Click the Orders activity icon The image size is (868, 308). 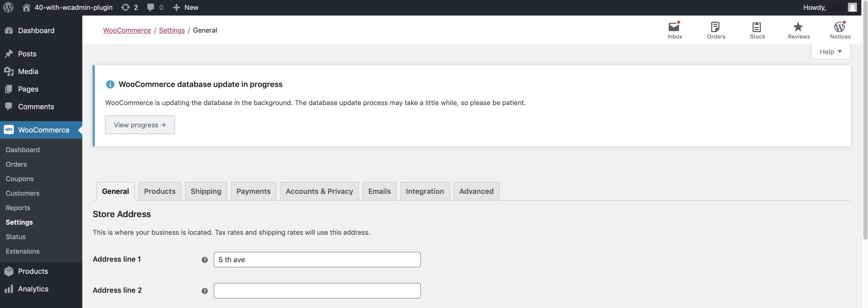tap(716, 27)
